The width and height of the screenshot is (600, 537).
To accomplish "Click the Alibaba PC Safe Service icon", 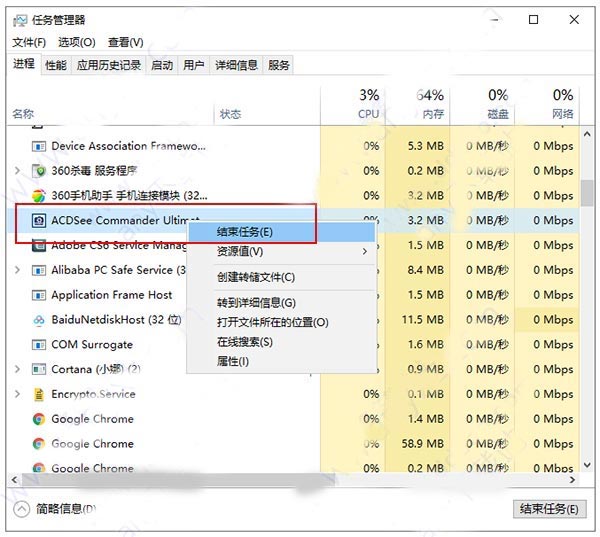I will 39,270.
